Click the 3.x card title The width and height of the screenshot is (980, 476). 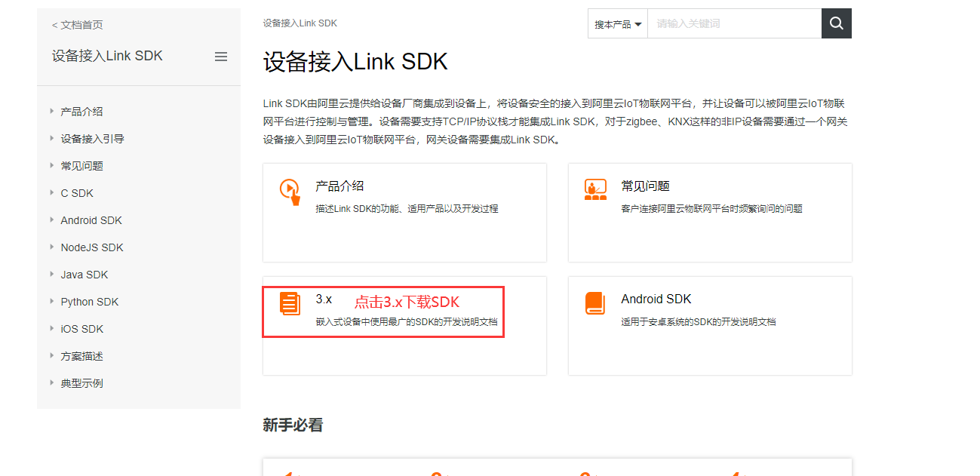click(x=324, y=299)
